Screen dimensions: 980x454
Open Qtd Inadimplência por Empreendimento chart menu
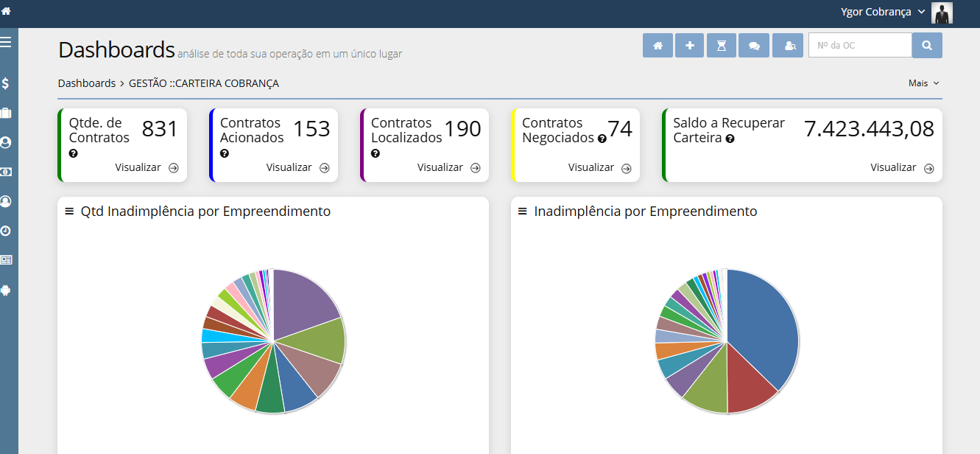[x=69, y=212]
